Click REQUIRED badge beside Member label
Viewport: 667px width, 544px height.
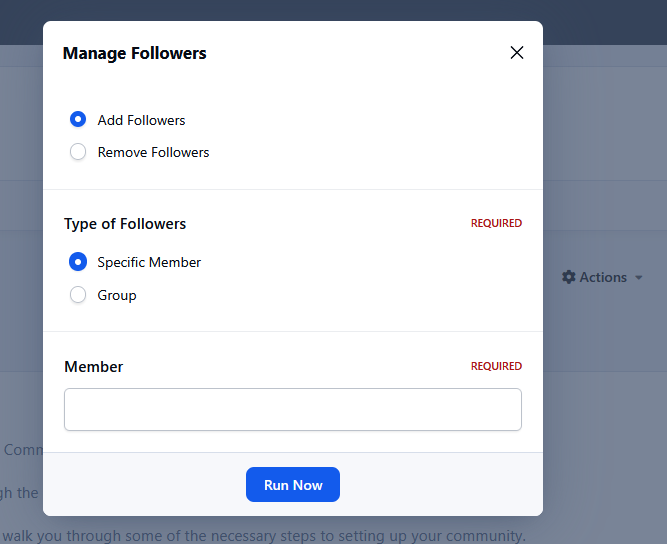pyautogui.click(x=496, y=367)
